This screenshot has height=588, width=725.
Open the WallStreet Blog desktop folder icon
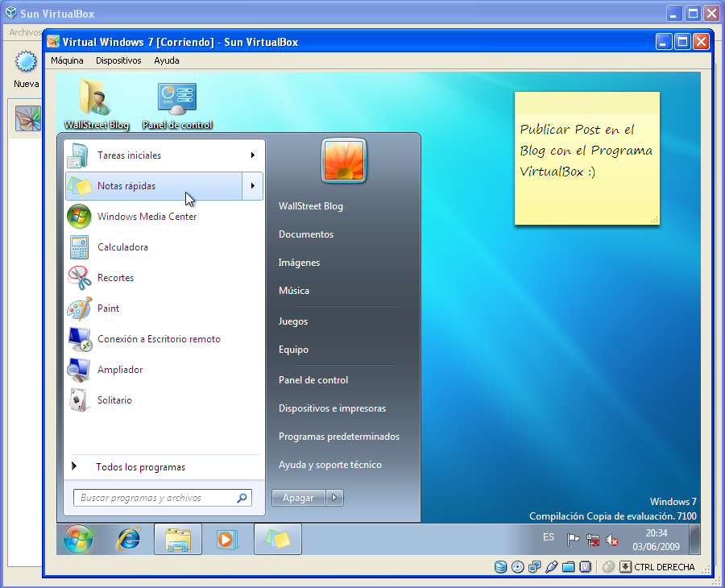tap(95, 97)
